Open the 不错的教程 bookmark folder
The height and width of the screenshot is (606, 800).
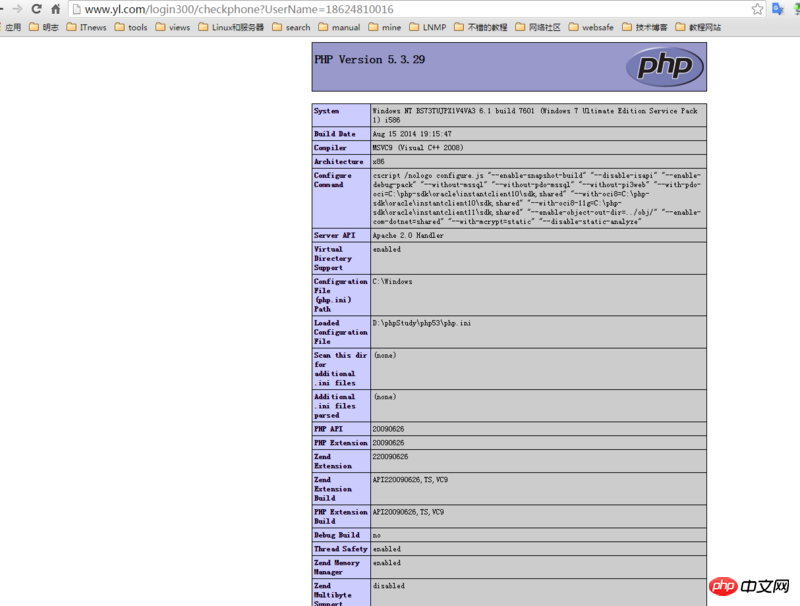[481, 28]
